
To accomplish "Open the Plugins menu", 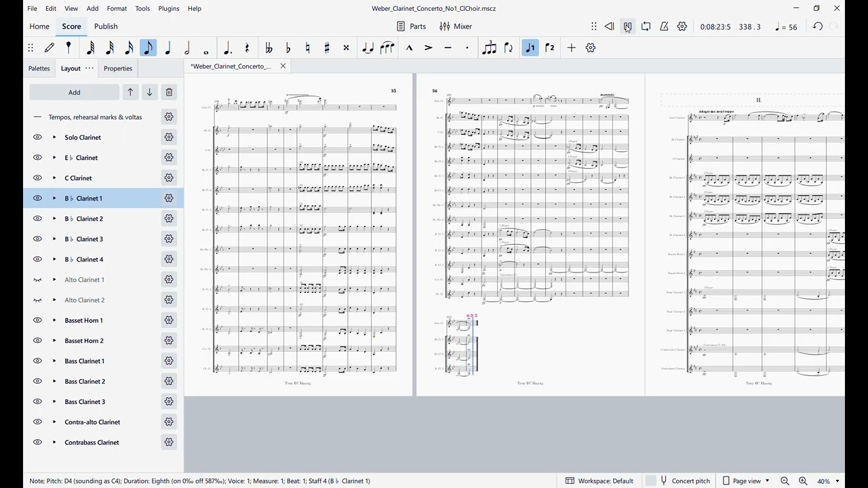I will coord(169,8).
